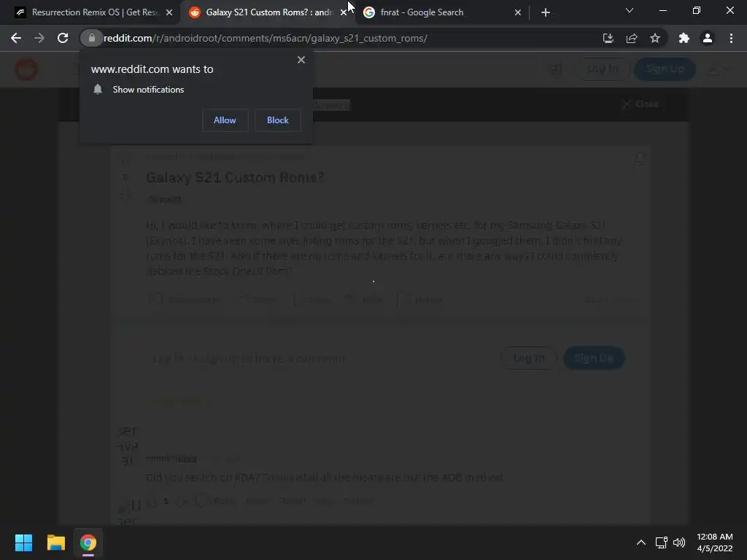Screen dimensions: 747x560
Task: Select Galaxy S21 Custom Roms tab
Action: pyautogui.click(x=268, y=12)
